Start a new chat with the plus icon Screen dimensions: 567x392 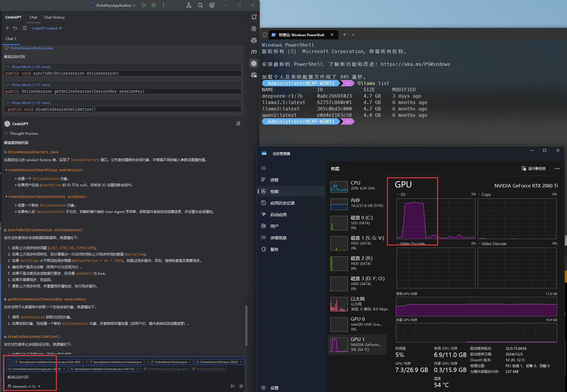[8, 28]
